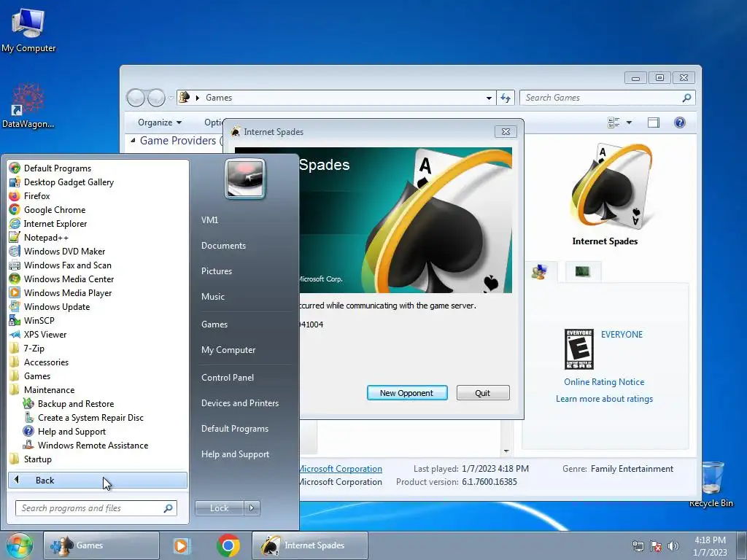Click Quit in the Internet Spades dialog
Viewport: 747px width, 560px height.
(483, 393)
